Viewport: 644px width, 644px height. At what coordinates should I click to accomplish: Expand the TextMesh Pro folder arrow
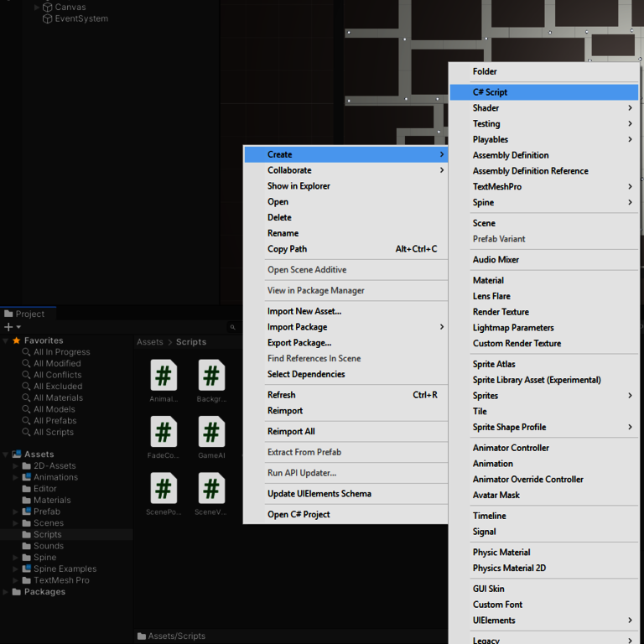click(x=15, y=580)
